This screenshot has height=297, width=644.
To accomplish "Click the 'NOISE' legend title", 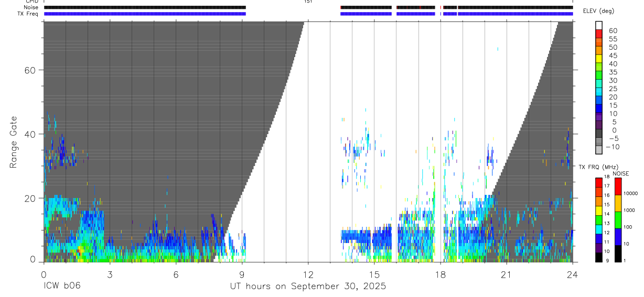I will pos(620,173).
